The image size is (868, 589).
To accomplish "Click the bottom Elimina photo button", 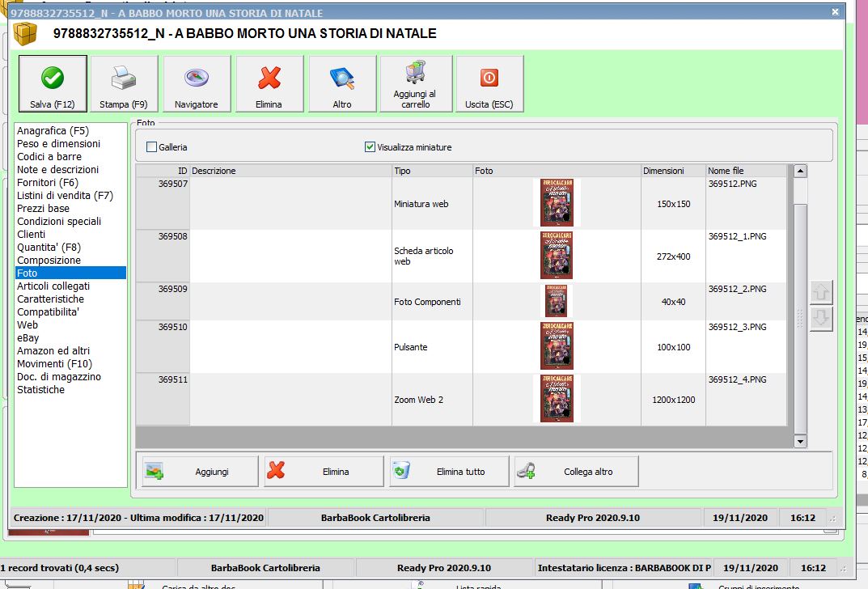I will (x=324, y=472).
